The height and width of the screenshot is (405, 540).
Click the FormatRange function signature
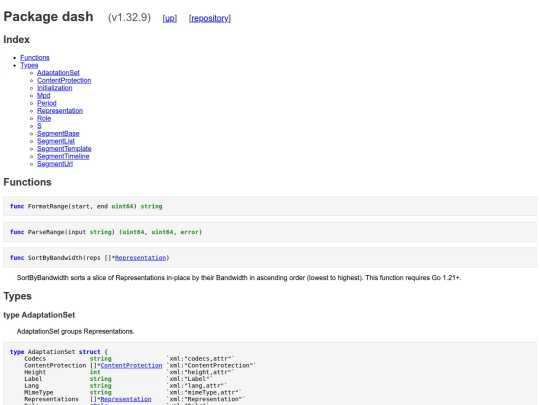tap(86, 206)
